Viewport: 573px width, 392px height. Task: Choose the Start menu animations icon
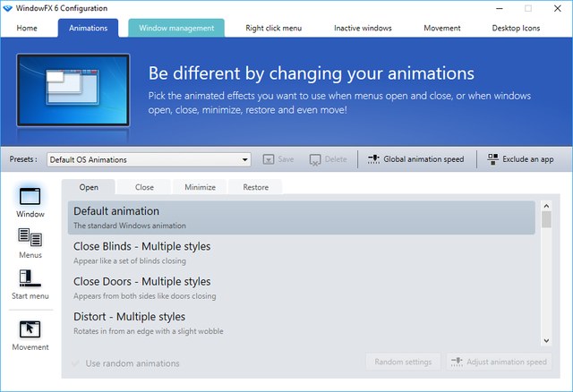(x=30, y=278)
